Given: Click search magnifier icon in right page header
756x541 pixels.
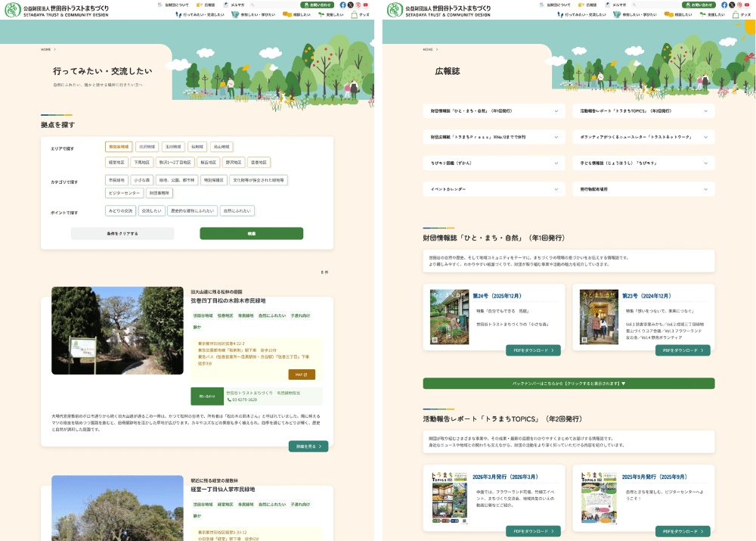Looking at the screenshot, I should (x=634, y=5).
